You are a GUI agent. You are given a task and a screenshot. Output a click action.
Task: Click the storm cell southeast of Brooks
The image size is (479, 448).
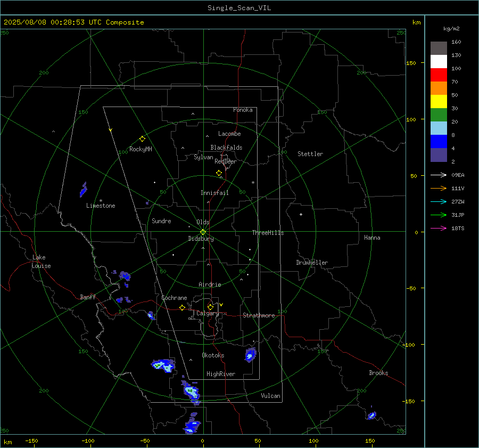pyautogui.click(x=371, y=415)
